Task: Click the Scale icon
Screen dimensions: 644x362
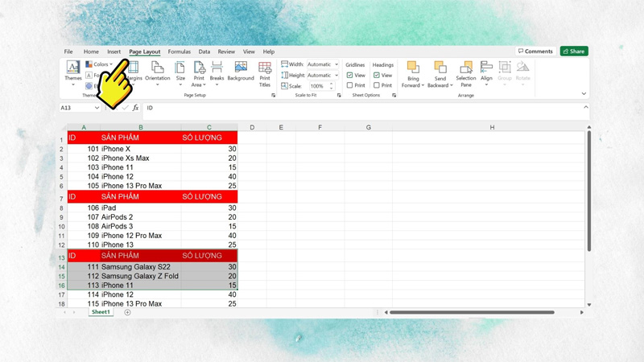Action: (x=284, y=86)
